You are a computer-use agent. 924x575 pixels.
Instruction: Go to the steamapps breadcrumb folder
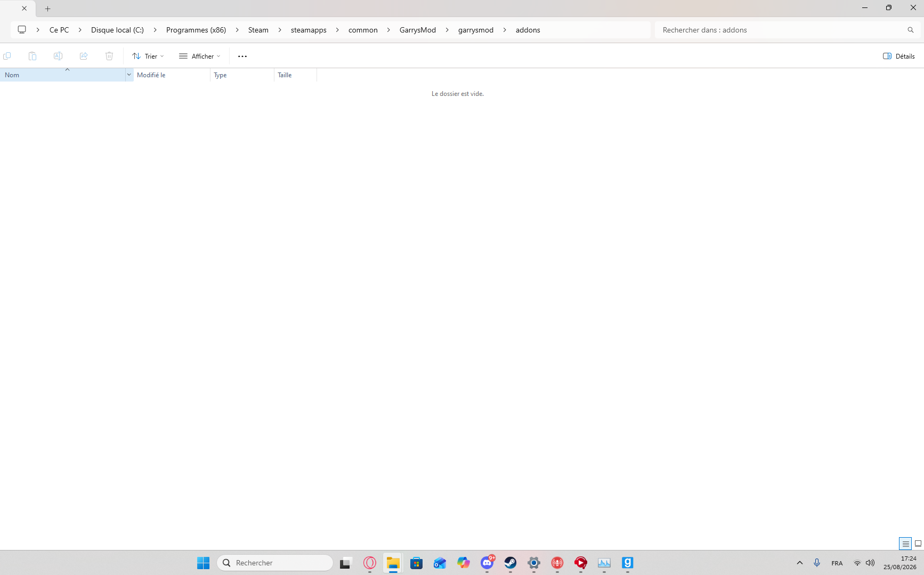309,30
